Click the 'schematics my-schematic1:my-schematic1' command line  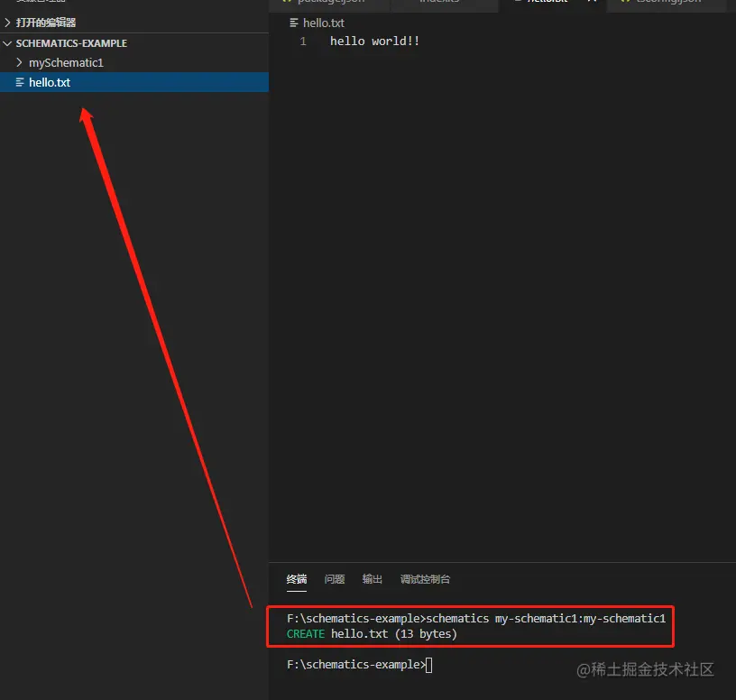click(546, 618)
